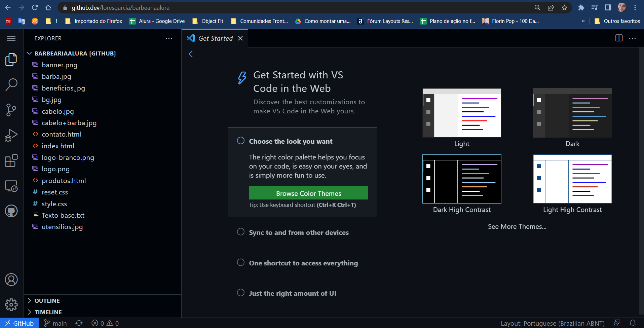Viewport: 644px width, 328px height.
Task: Open the Source Control view
Action: point(11,110)
